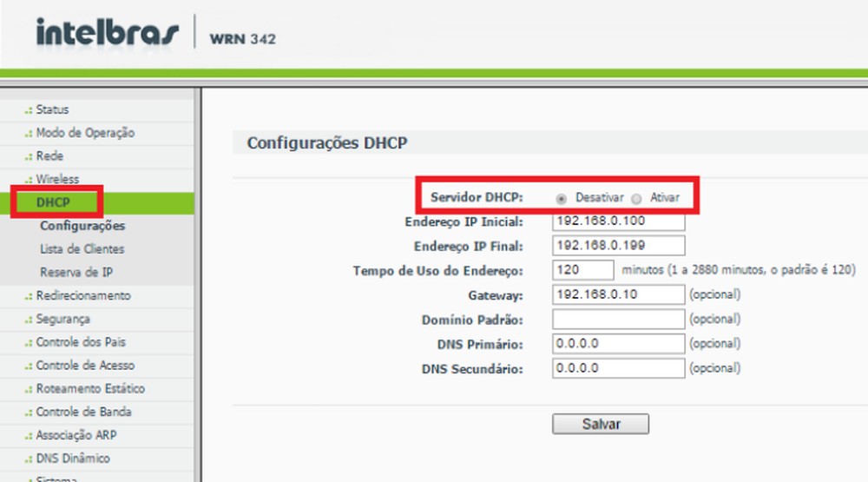Select Ativar radio for Servidor DHCP
Image resolution: width=868 pixels, height=482 pixels.
click(x=636, y=199)
